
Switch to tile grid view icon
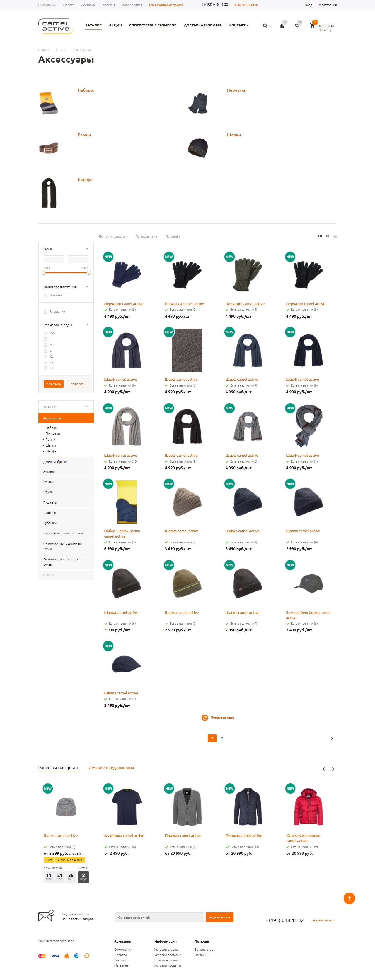click(320, 237)
